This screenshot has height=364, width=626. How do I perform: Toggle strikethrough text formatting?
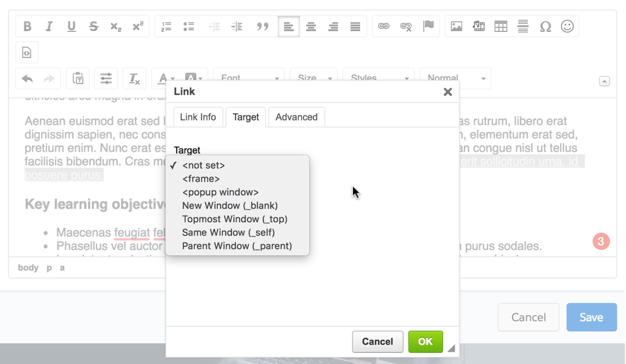pos(94,27)
